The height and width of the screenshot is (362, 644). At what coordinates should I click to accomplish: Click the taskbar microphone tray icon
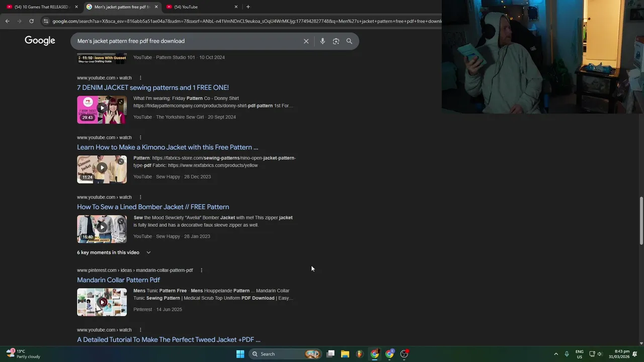567,354
